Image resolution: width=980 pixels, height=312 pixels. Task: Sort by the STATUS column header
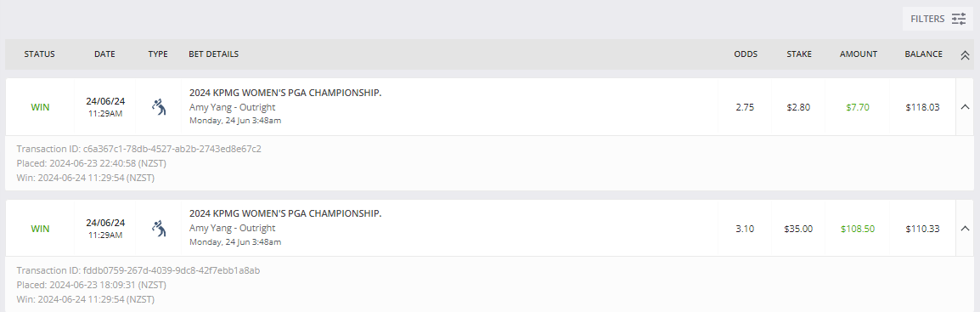tap(39, 54)
